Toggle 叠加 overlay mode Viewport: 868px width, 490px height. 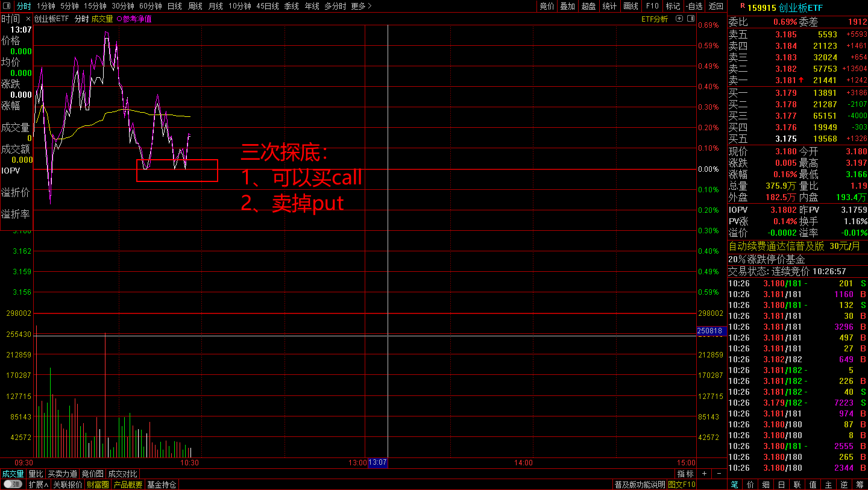(x=567, y=6)
